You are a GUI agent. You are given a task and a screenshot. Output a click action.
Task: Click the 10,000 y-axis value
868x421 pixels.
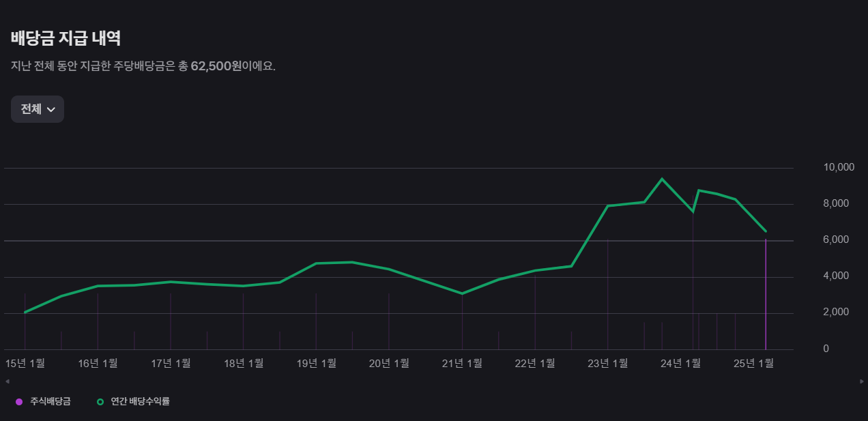pos(839,167)
